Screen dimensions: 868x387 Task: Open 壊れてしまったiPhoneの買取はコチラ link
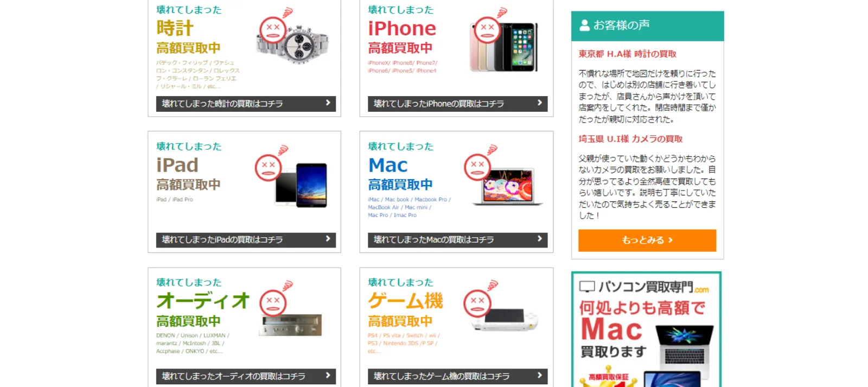click(x=457, y=104)
